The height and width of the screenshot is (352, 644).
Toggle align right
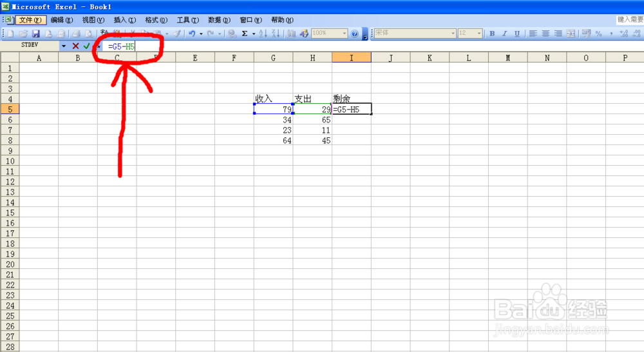(558, 34)
